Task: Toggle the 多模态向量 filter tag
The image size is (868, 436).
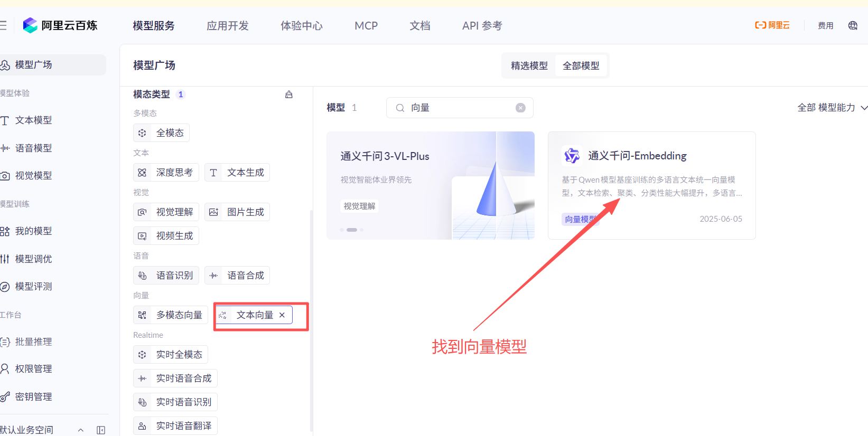Action: 171,315
